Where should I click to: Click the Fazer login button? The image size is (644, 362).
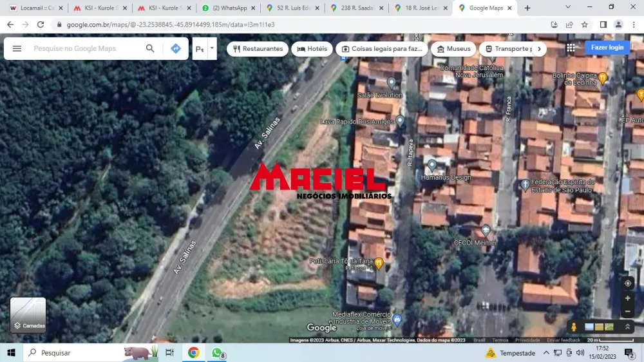[x=607, y=48]
